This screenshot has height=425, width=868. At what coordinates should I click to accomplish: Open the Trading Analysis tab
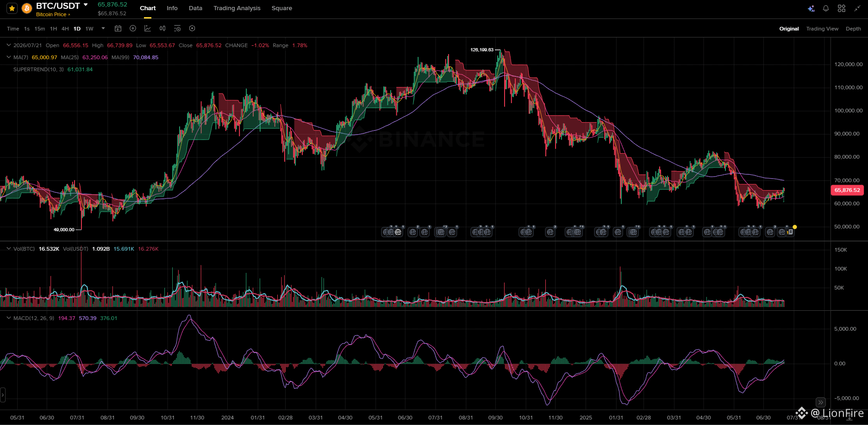tap(237, 8)
